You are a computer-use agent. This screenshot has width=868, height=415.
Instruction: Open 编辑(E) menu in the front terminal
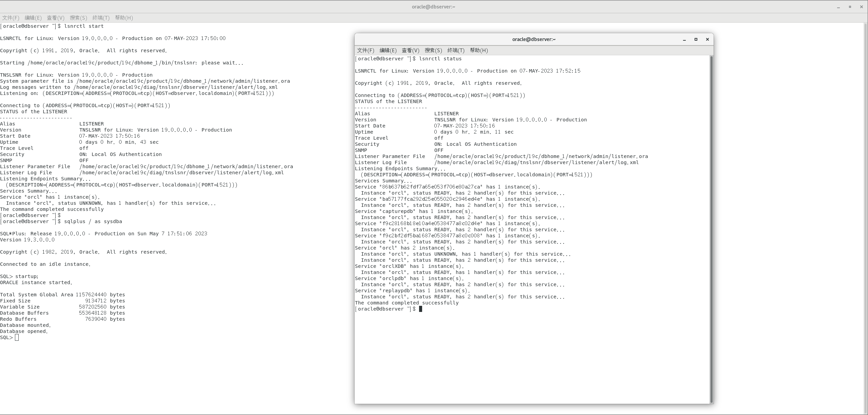point(388,51)
